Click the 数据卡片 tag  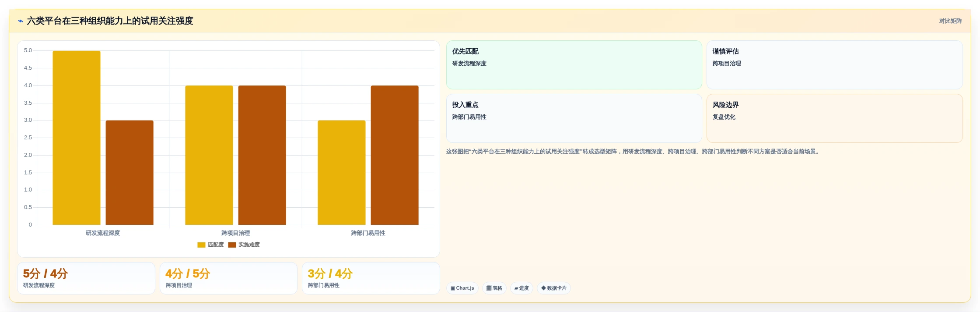pyautogui.click(x=554, y=288)
